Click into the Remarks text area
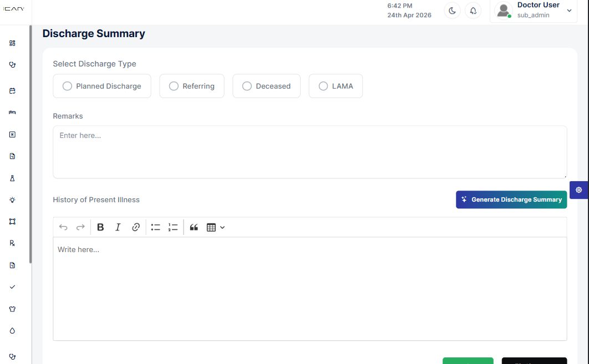589x364 pixels. pos(309,152)
